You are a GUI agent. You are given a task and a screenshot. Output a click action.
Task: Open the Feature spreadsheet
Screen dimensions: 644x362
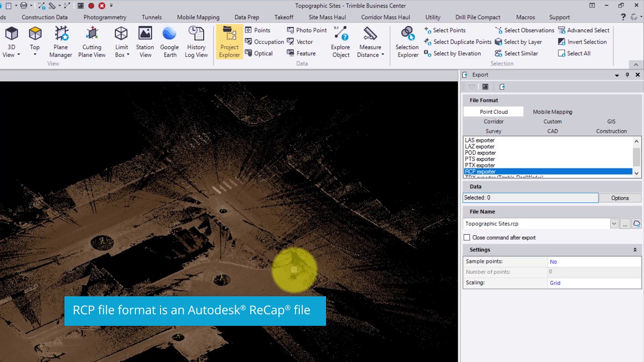(x=301, y=53)
